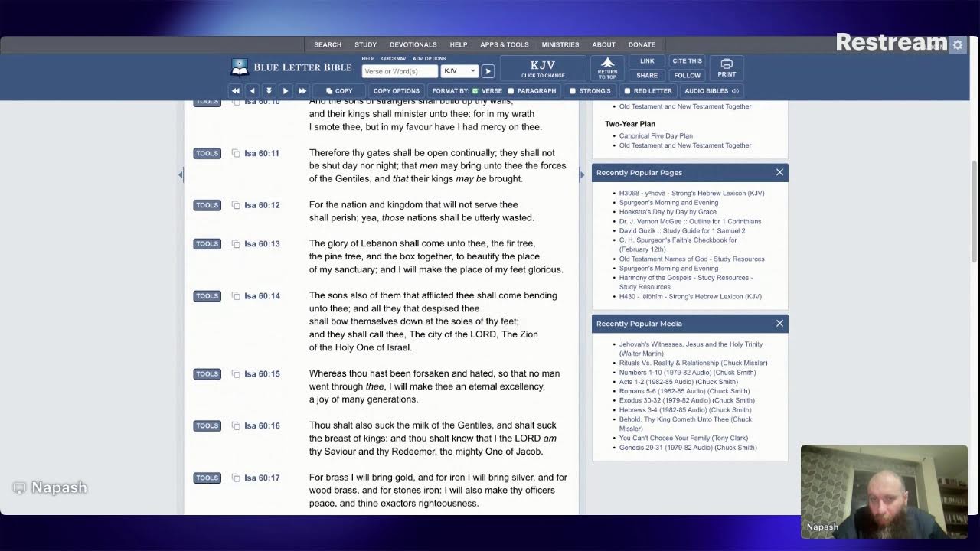Copy verse Isa 60:12 icon

coord(236,205)
